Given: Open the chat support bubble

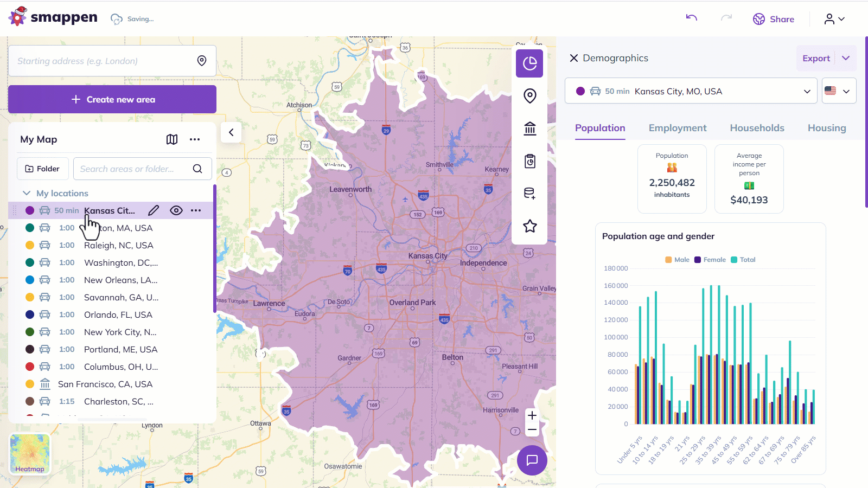Looking at the screenshot, I should [x=532, y=460].
